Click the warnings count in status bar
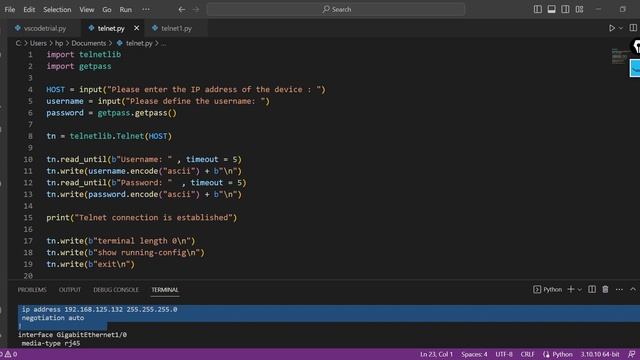Viewport: 640px width, 360px height. coord(11,354)
